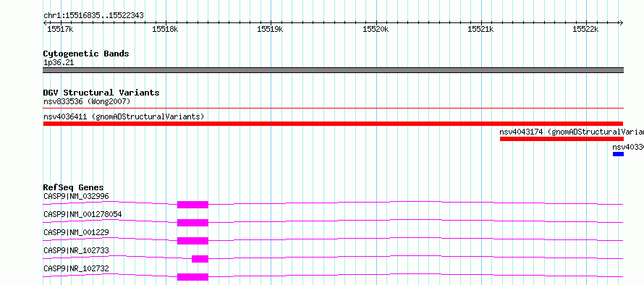The image size is (644, 285).
Task: Open CASP9|NM_001229 transcript label
Action: pos(77,232)
